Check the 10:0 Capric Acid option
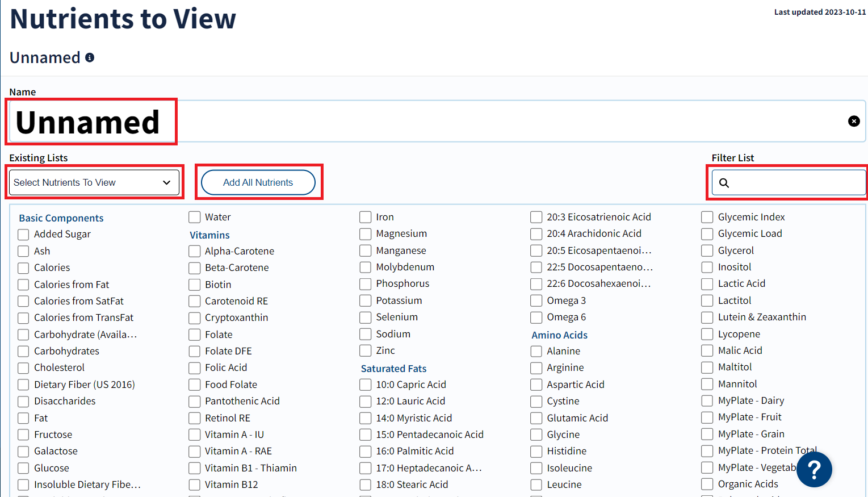The height and width of the screenshot is (497, 868). 365,385
